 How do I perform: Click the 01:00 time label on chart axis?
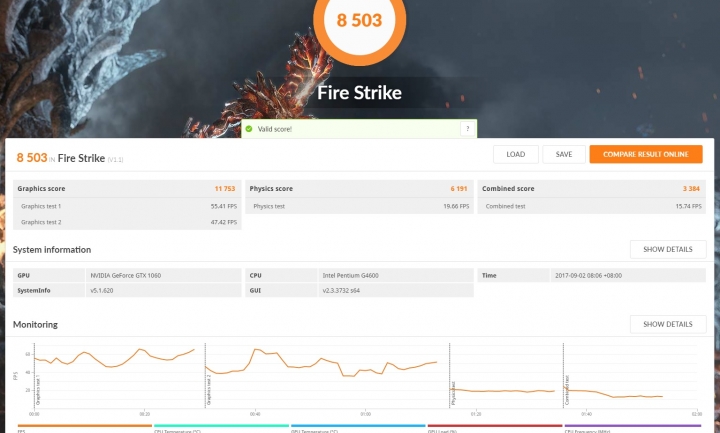tap(366, 414)
